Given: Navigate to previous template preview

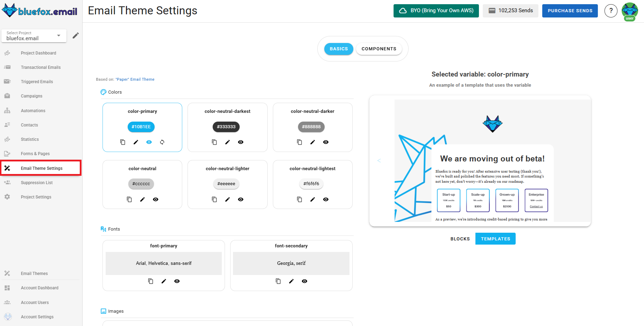Looking at the screenshot, I should 379,160.
